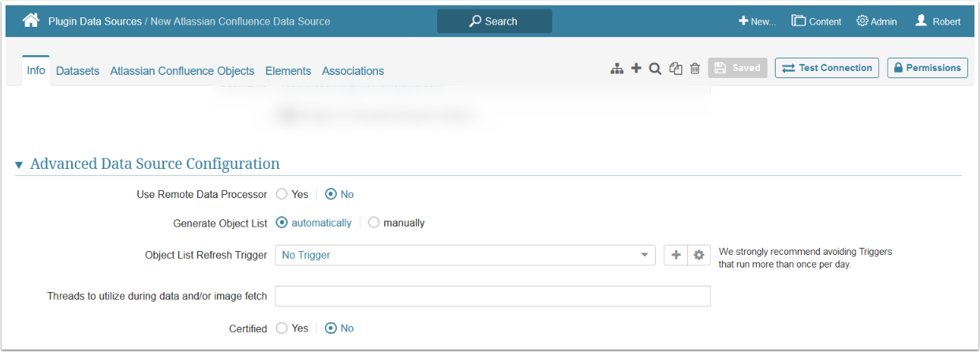Click the plus icon in the tab toolbar
This screenshot has height=352, width=980.
[636, 69]
